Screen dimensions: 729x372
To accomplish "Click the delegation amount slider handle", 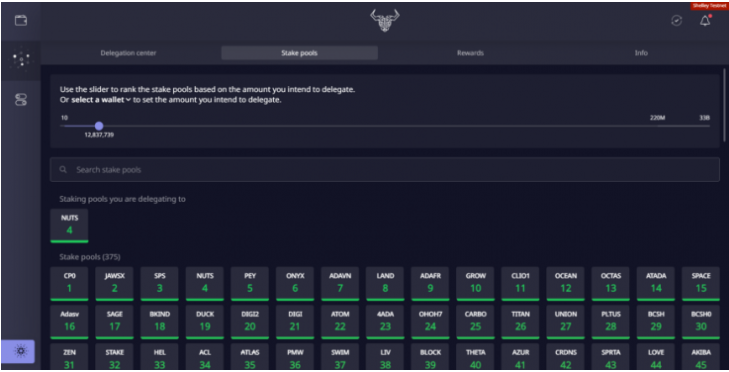I will coord(99,126).
